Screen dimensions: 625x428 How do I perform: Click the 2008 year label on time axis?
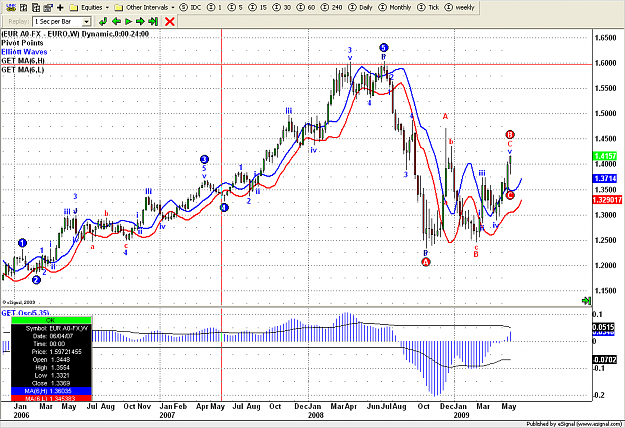(315, 415)
